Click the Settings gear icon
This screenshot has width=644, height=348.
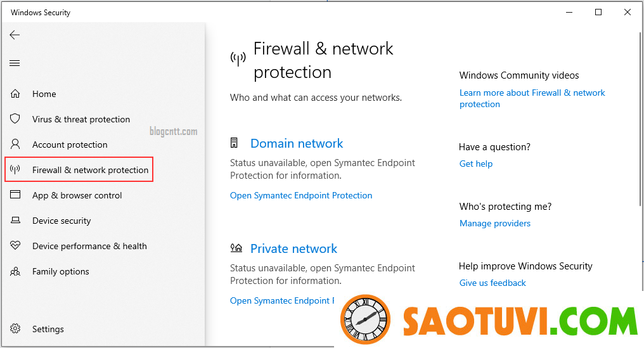point(16,329)
